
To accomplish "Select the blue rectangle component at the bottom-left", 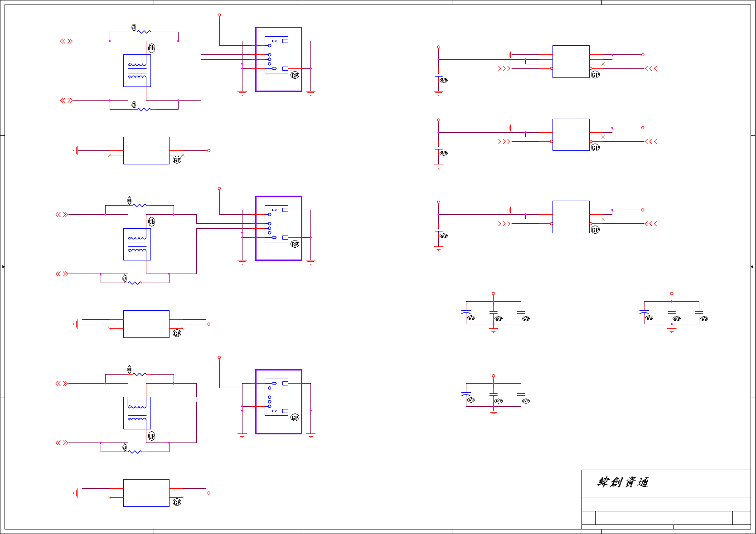I will (x=146, y=493).
